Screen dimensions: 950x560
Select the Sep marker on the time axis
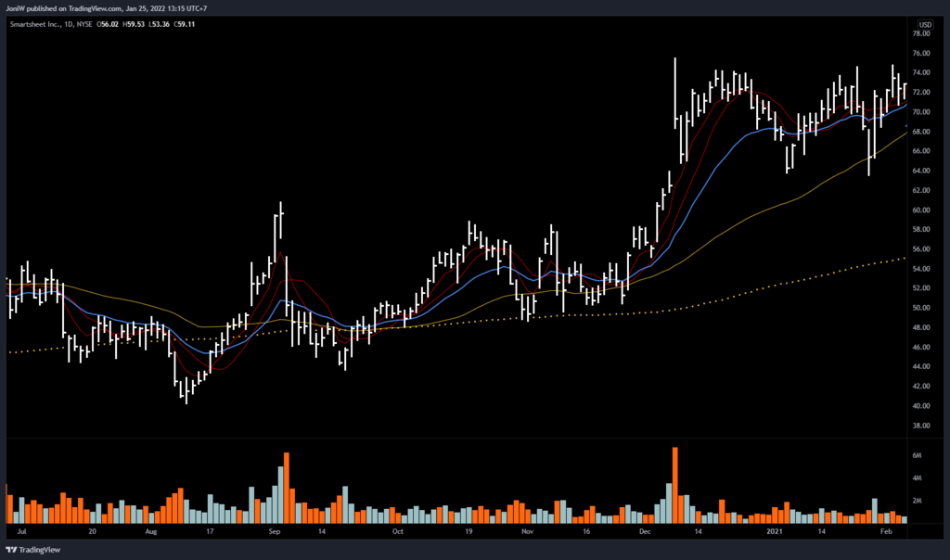[275, 533]
